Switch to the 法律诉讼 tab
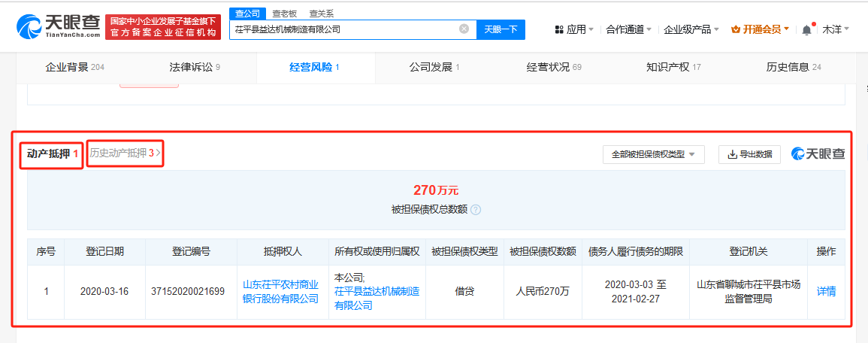Screen dimensions: 868x343 [x=195, y=67]
